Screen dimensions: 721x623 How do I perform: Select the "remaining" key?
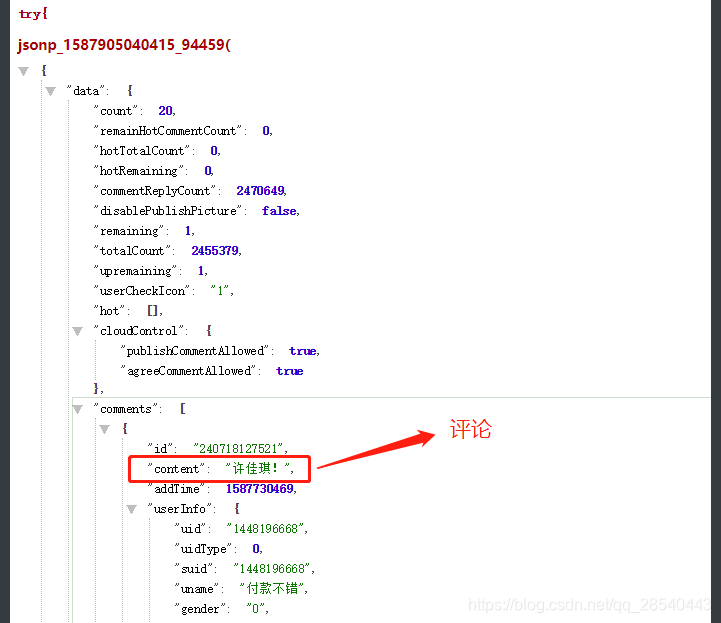pos(129,231)
